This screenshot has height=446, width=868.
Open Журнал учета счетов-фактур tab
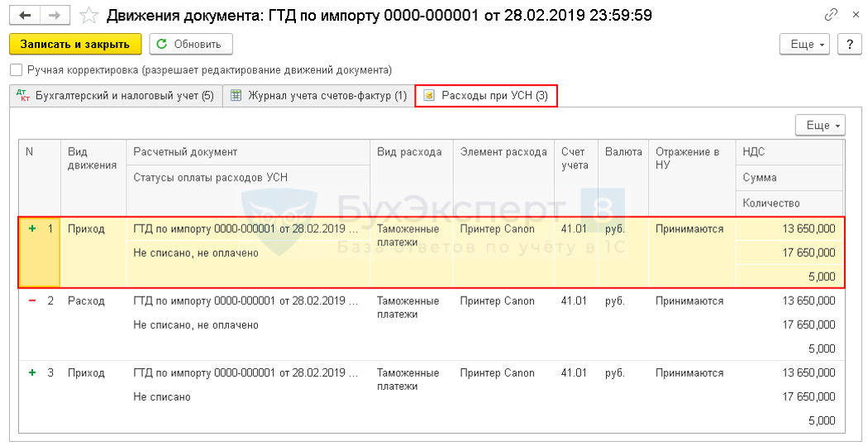point(319,96)
